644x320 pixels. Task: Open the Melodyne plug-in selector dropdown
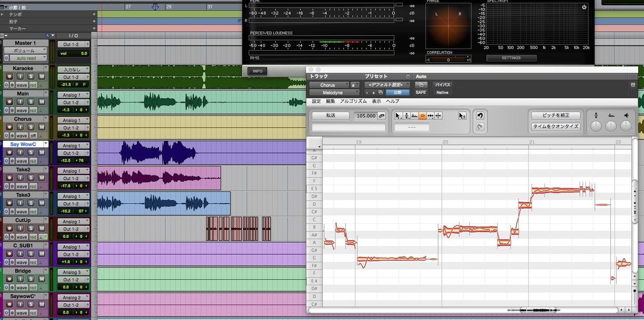pos(334,92)
